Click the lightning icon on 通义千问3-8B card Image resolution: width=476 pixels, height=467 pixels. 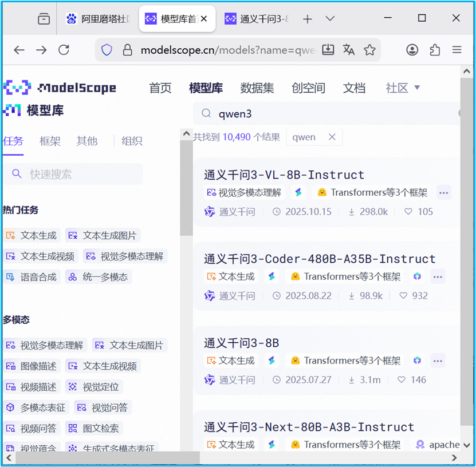272,360
